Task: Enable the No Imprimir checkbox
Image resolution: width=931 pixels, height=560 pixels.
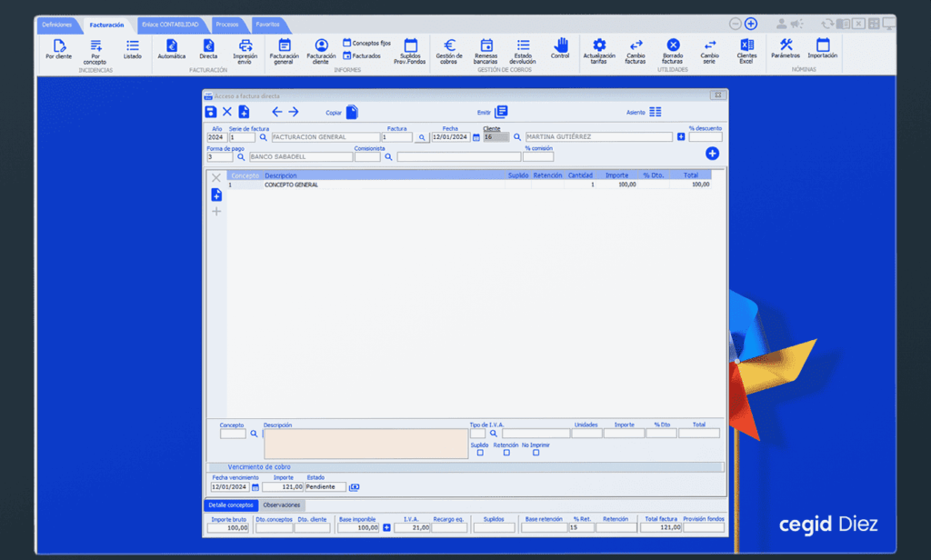Action: coord(536,453)
